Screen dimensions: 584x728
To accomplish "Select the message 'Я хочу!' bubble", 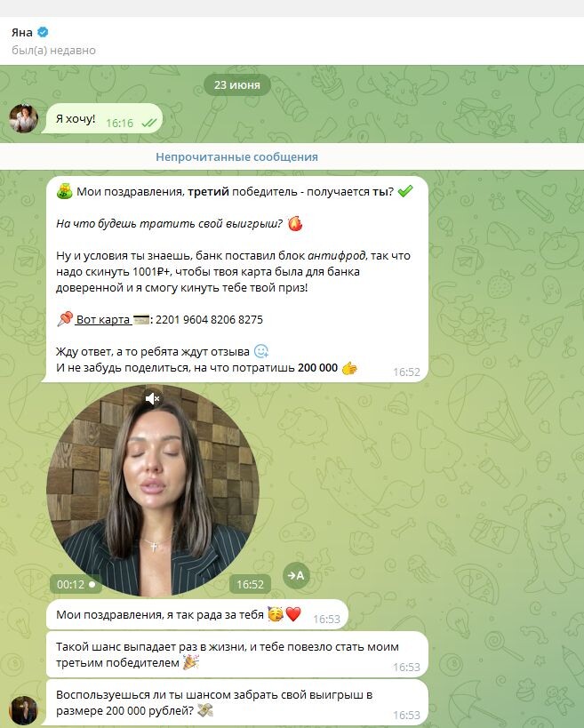I will (x=102, y=119).
